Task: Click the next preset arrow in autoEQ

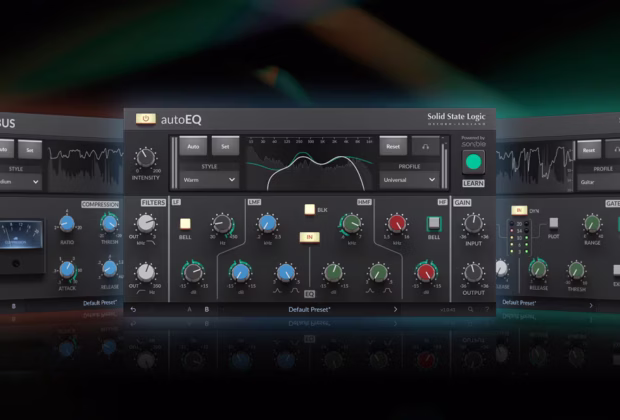Action: [395, 309]
